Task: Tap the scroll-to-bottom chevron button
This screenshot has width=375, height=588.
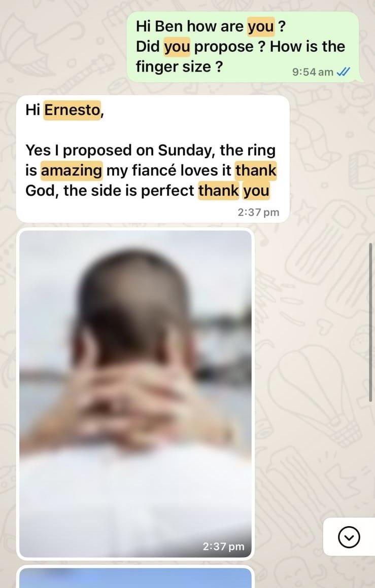Action: (x=349, y=537)
